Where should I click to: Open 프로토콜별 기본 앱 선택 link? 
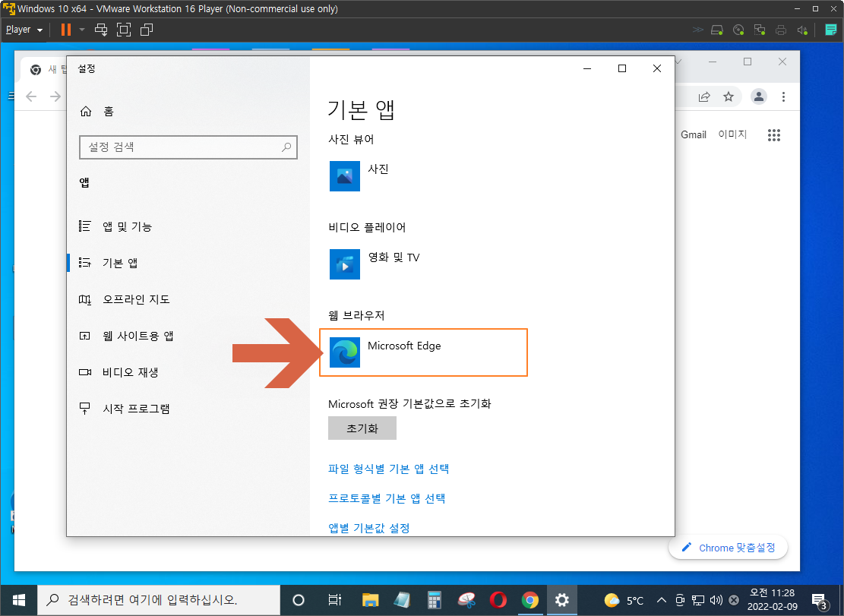click(x=387, y=498)
